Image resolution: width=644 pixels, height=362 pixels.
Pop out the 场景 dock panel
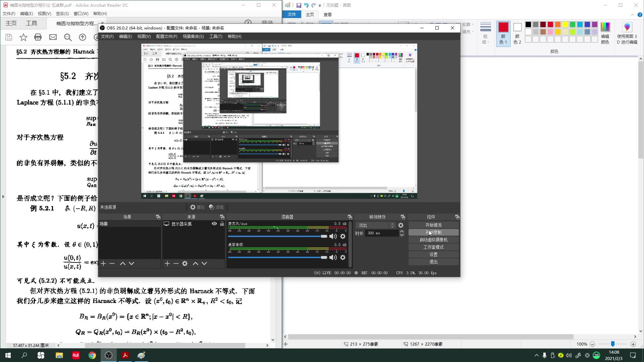158,217
